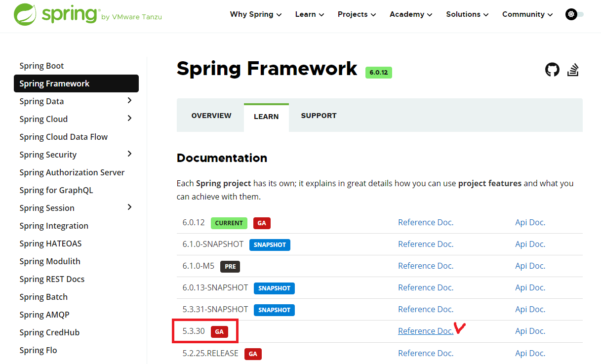Open Api Doc. for 5.2.25.RELEASE
The image size is (601, 364).
(530, 353)
